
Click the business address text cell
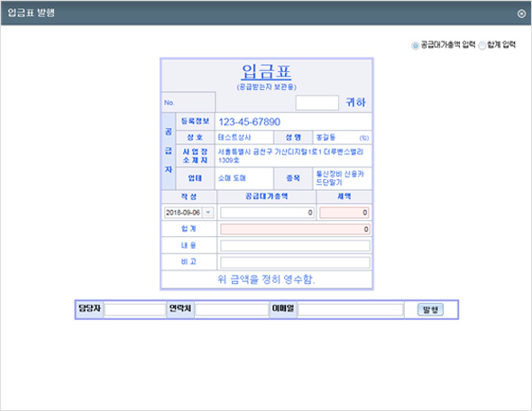point(293,156)
